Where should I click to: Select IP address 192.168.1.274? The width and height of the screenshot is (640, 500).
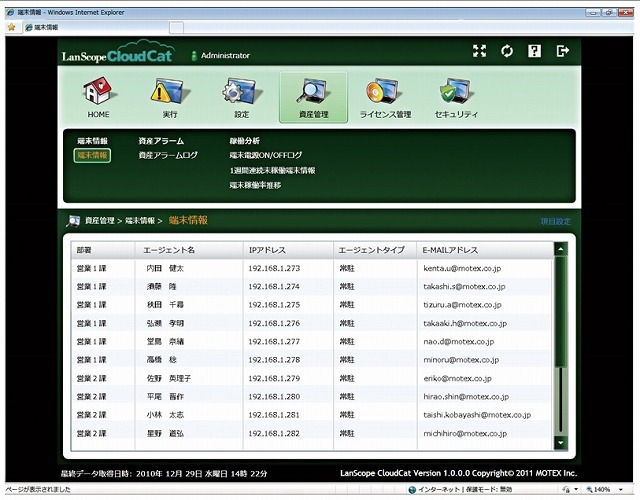[274, 287]
